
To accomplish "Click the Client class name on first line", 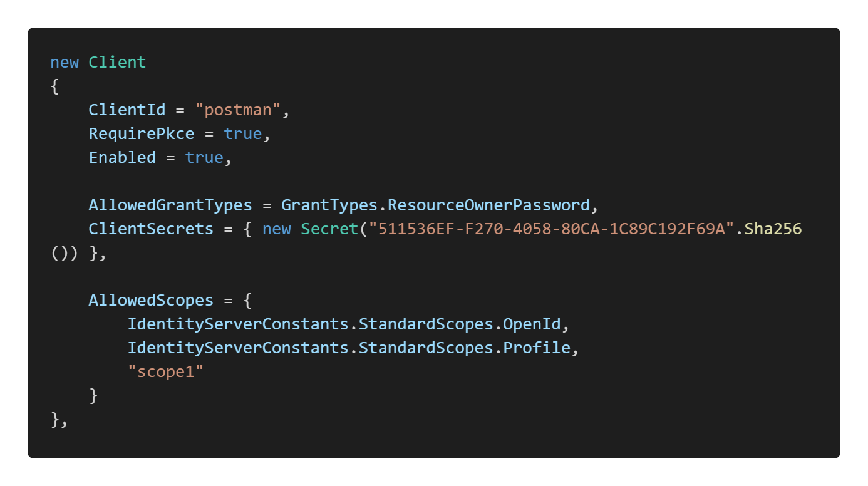I will 117,62.
